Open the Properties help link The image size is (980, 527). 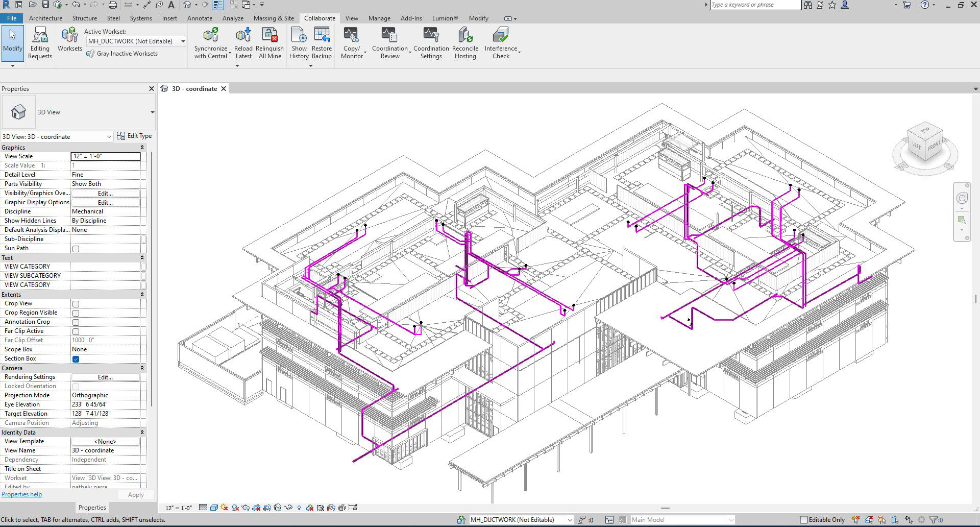(x=22, y=494)
